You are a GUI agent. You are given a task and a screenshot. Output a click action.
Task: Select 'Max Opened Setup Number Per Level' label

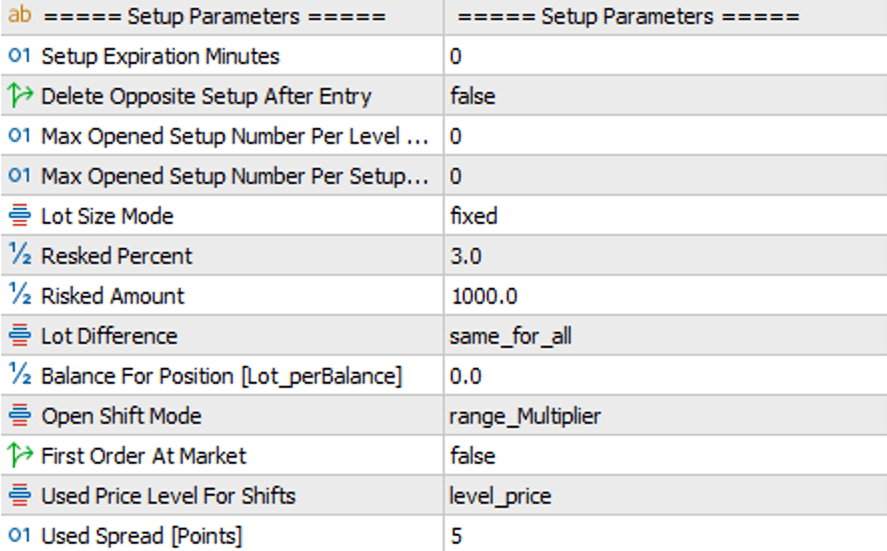point(235,136)
